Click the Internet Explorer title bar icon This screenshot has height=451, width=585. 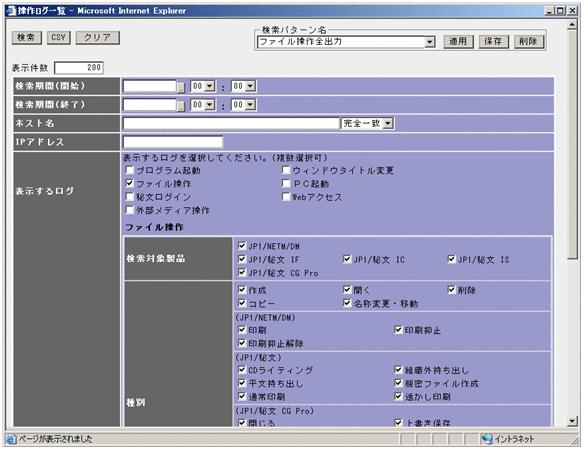pos(11,10)
